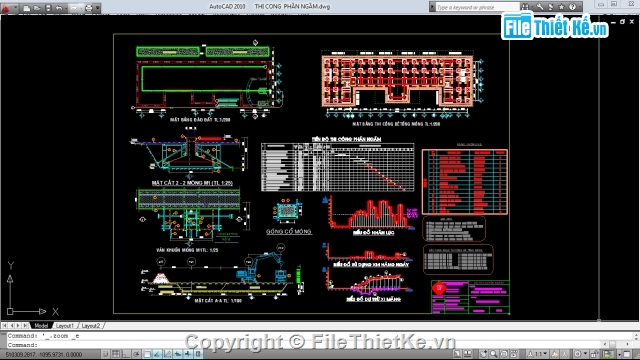Click the Model tab
The height and width of the screenshot is (360, 640).
point(41,326)
